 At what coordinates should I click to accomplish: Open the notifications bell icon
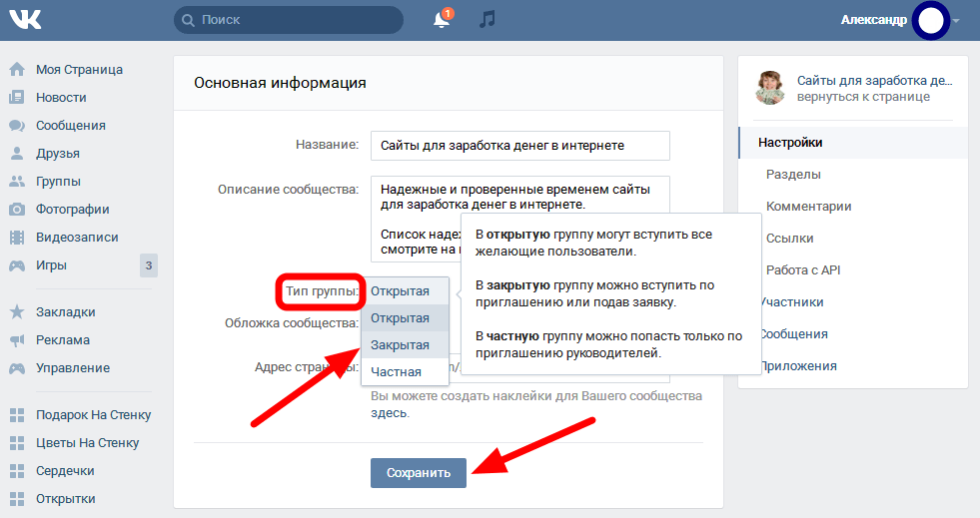tap(442, 19)
